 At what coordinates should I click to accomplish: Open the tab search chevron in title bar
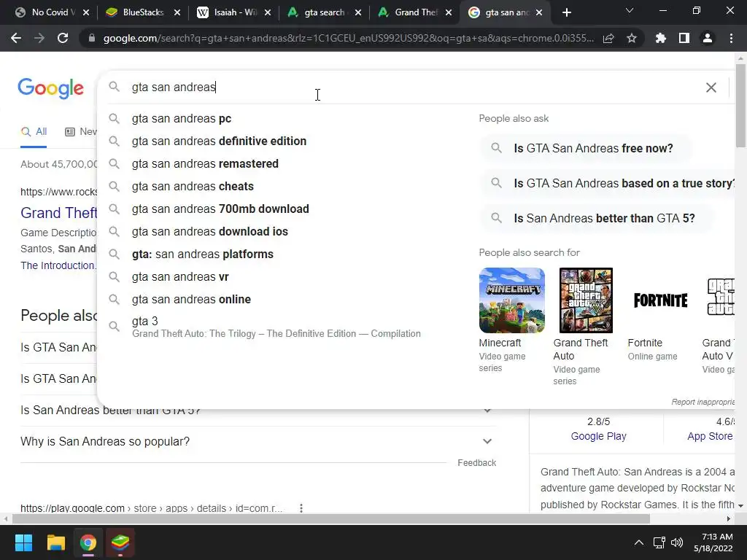(x=630, y=10)
